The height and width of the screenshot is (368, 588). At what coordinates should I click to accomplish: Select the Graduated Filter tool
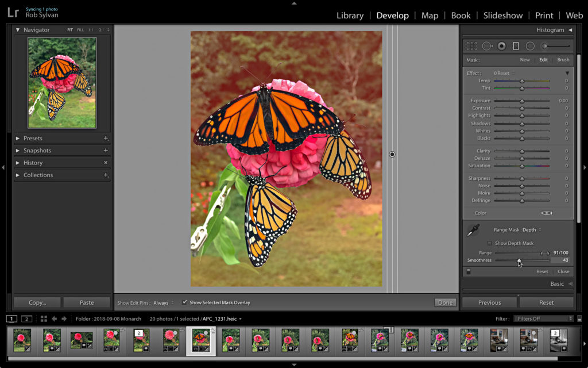pyautogui.click(x=516, y=46)
